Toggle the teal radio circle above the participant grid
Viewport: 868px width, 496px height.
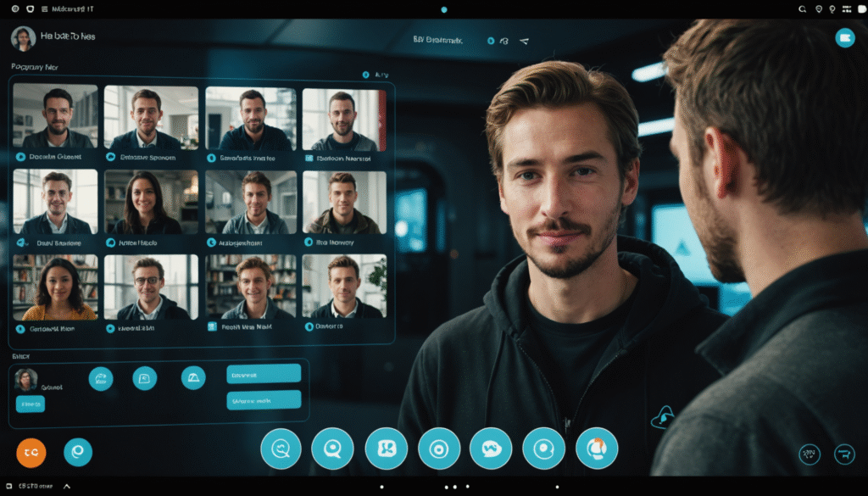click(x=365, y=75)
